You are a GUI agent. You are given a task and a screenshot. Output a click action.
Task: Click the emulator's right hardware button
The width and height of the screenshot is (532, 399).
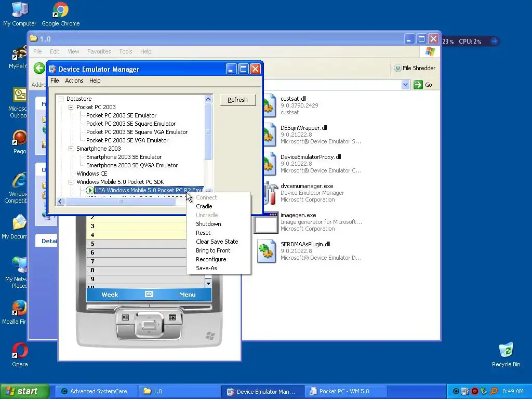point(172,317)
